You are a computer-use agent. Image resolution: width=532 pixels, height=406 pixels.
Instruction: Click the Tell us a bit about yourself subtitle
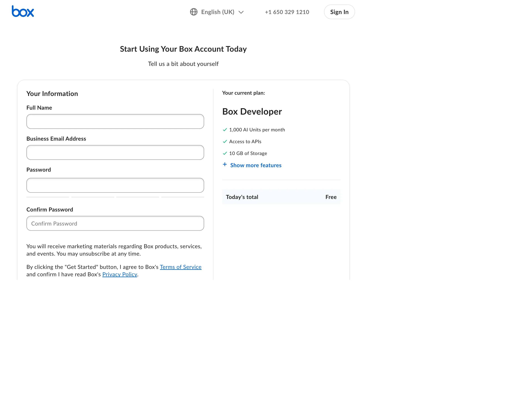(183, 64)
